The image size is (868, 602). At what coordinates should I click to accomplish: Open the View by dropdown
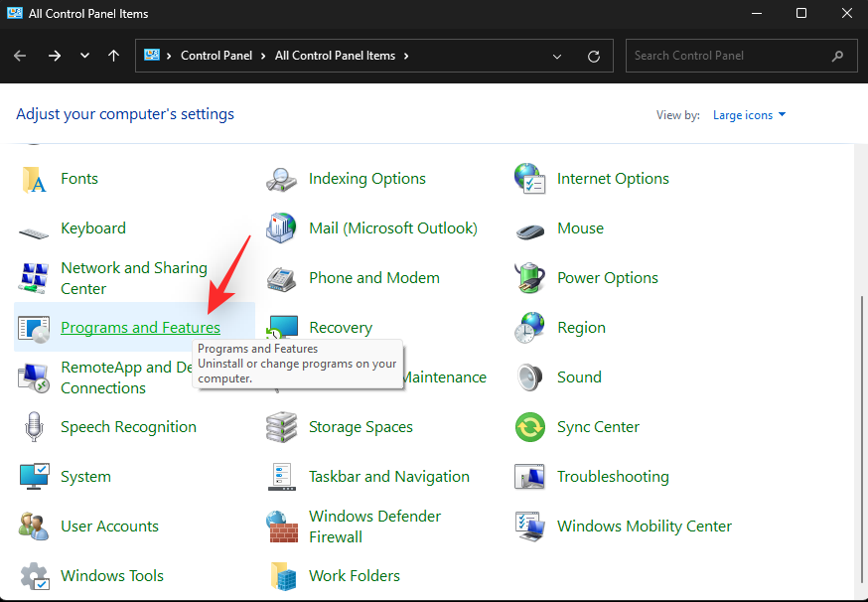coord(749,114)
